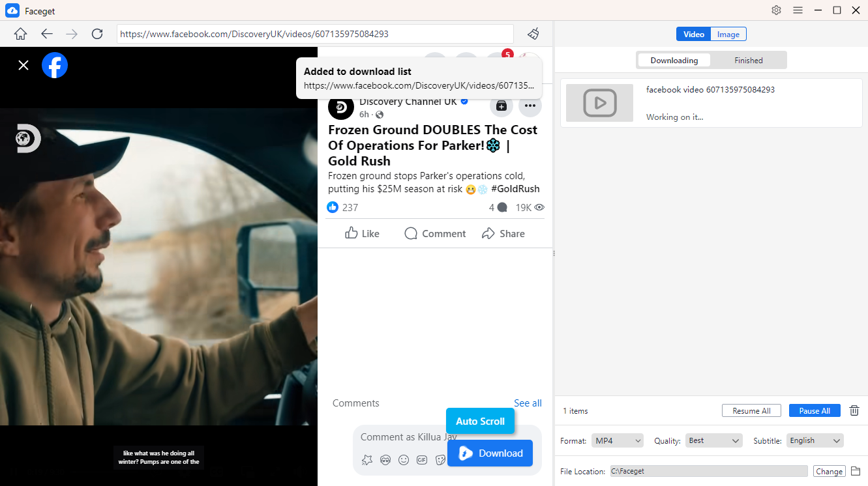Click the notifications badge showing 5
This screenshot has height=486, width=868.
tap(507, 54)
